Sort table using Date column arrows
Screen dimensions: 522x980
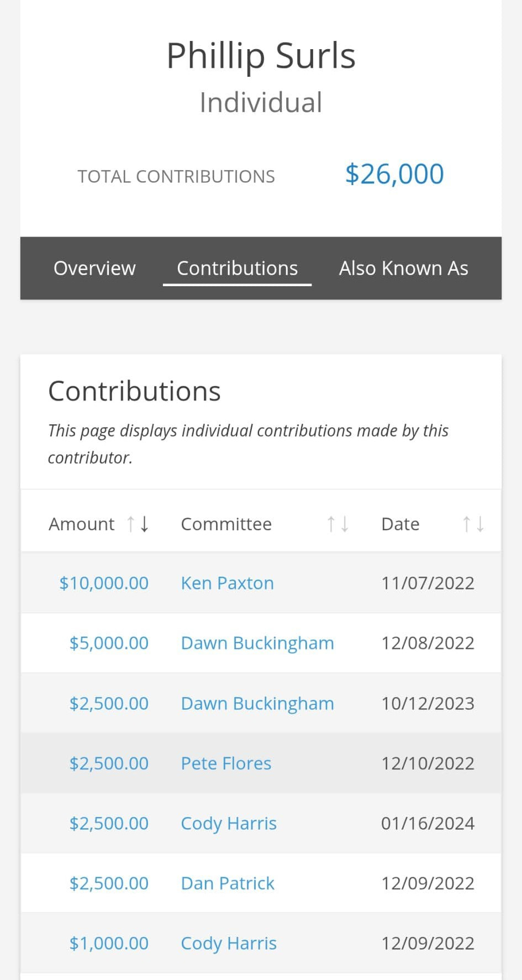coord(473,524)
